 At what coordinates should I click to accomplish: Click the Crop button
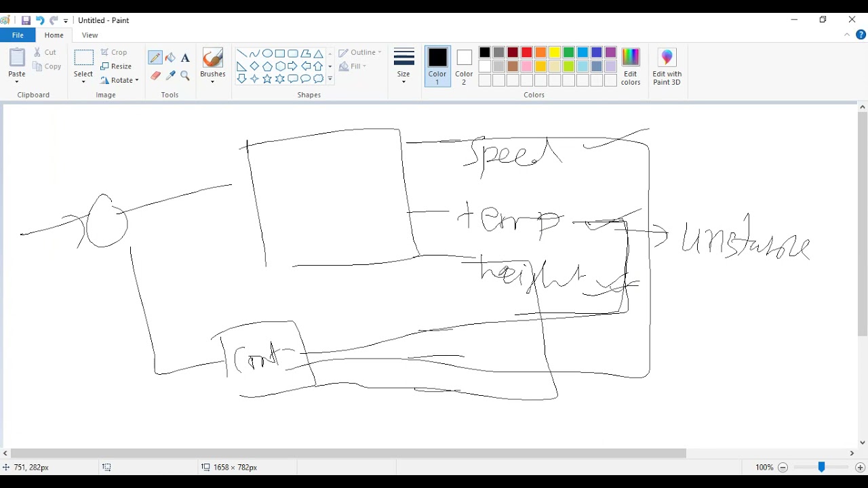point(114,52)
